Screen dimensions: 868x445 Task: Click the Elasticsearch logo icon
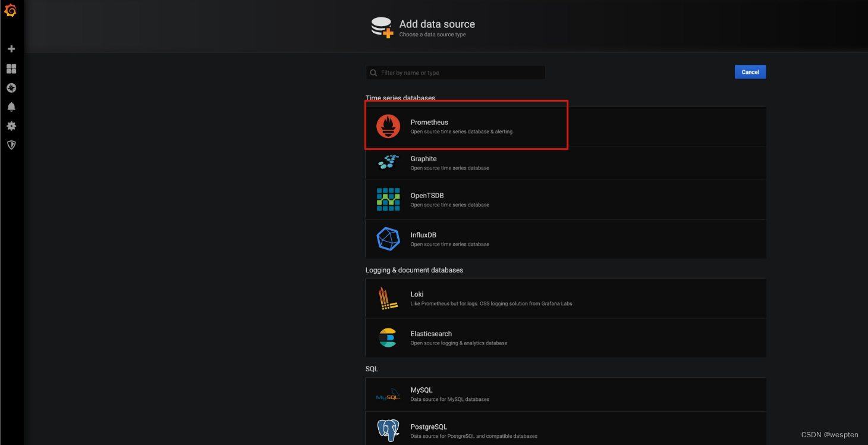[x=388, y=337]
